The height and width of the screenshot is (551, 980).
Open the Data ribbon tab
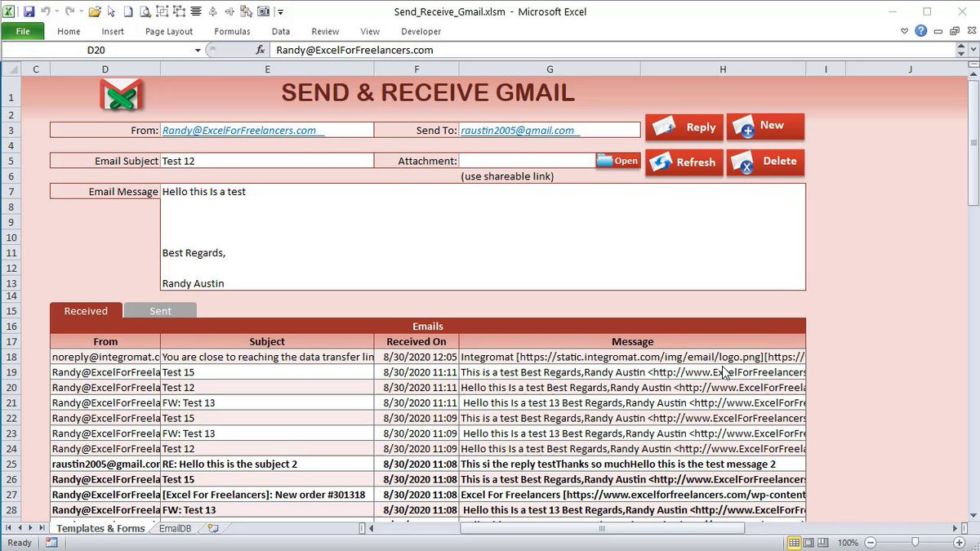(281, 31)
